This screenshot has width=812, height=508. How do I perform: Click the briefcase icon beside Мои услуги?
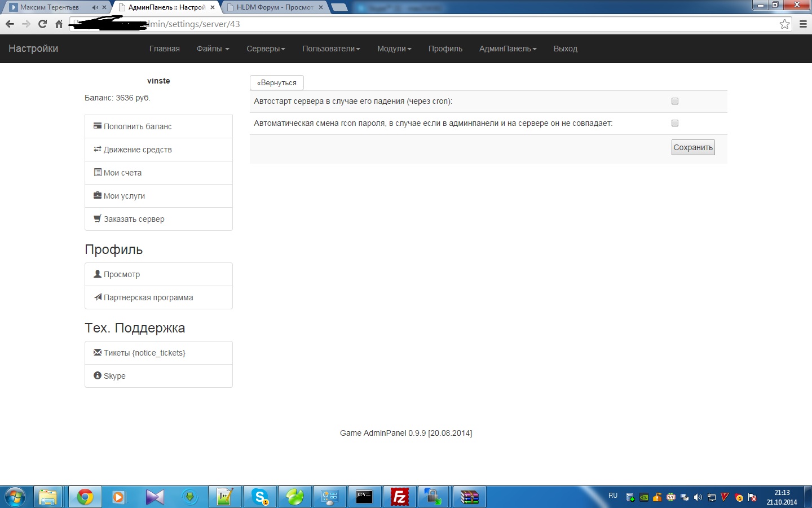(x=98, y=195)
